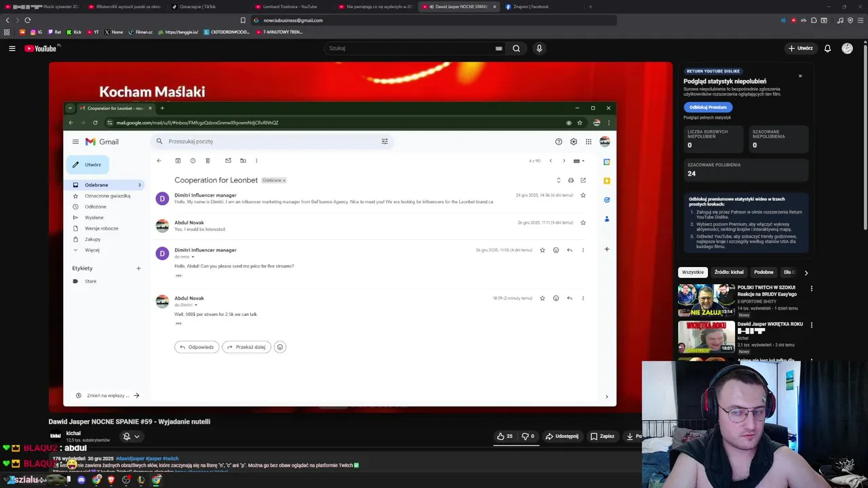Switch to the Lombard Trzebnica YouTube tab
Image resolution: width=868 pixels, height=488 pixels.
(x=290, y=7)
